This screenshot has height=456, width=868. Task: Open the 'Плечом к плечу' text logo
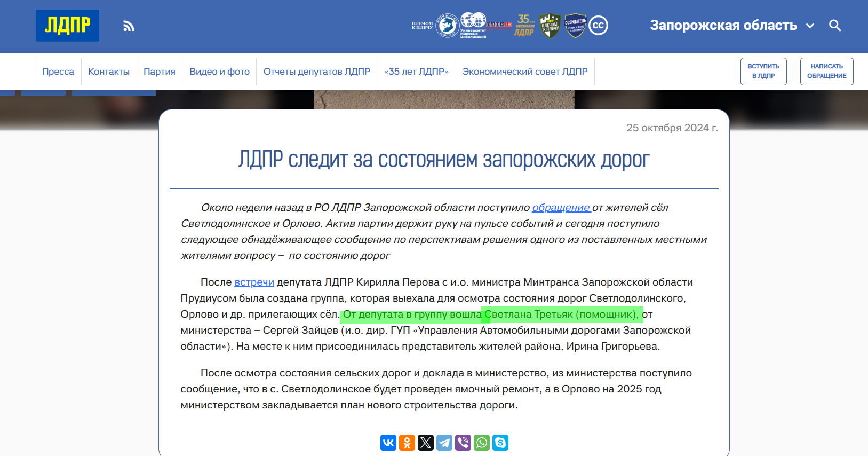pyautogui.click(x=422, y=26)
